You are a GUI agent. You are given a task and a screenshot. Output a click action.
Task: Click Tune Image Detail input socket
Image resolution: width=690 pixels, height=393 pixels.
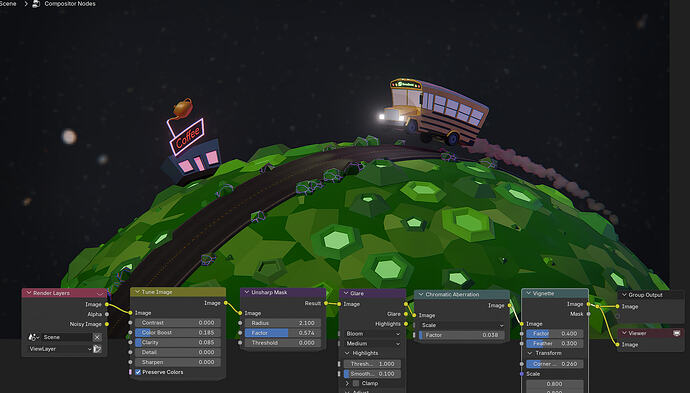[130, 352]
